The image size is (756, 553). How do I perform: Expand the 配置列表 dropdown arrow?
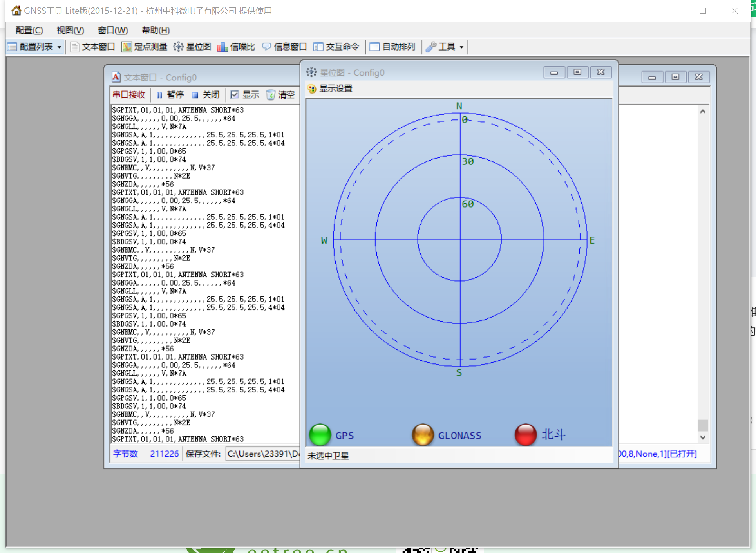(59, 47)
